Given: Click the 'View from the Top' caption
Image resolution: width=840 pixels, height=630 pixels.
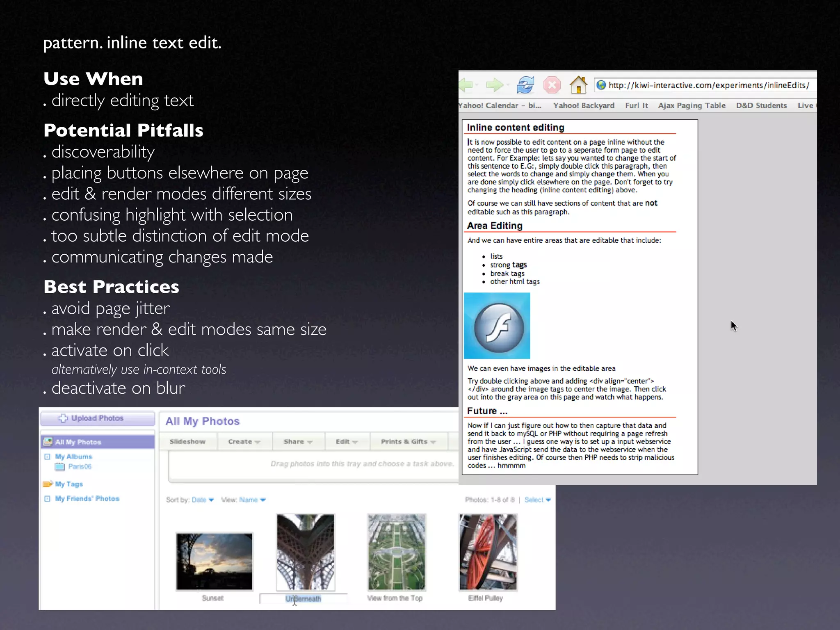Looking at the screenshot, I should click(395, 598).
